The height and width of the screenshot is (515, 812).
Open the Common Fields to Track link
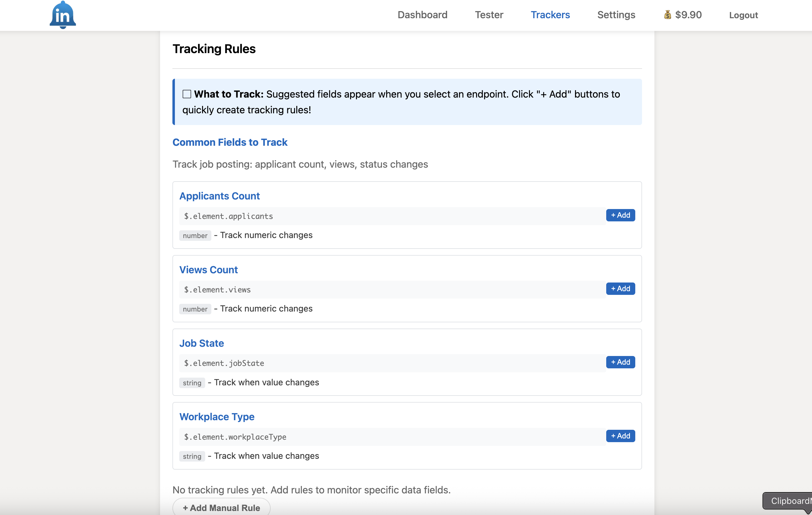pos(230,142)
